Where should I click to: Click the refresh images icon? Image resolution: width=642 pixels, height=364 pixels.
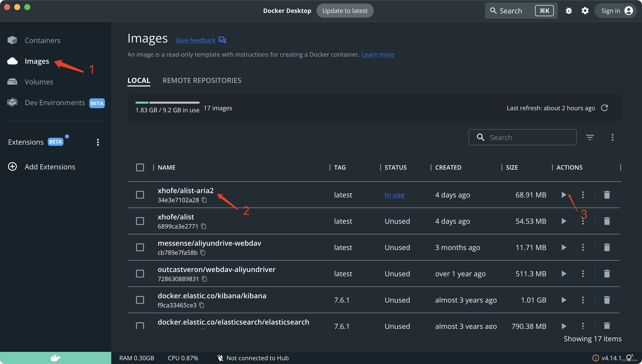[x=604, y=108]
